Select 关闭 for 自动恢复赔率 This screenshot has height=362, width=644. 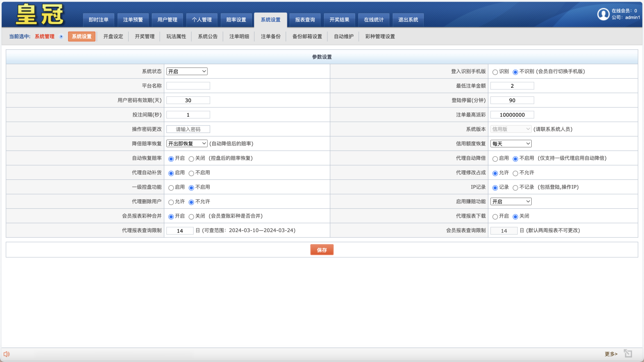191,158
